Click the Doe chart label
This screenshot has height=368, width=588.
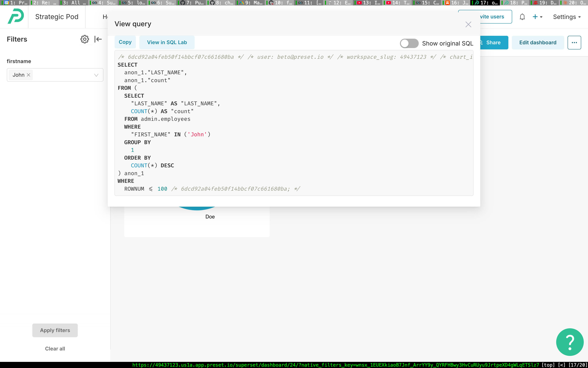pos(210,217)
